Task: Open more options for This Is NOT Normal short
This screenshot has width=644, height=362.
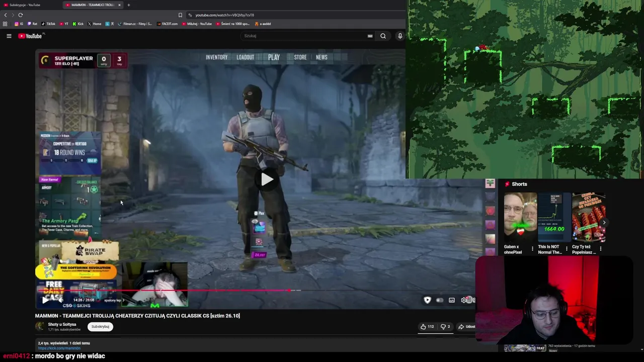Action: coord(567,249)
